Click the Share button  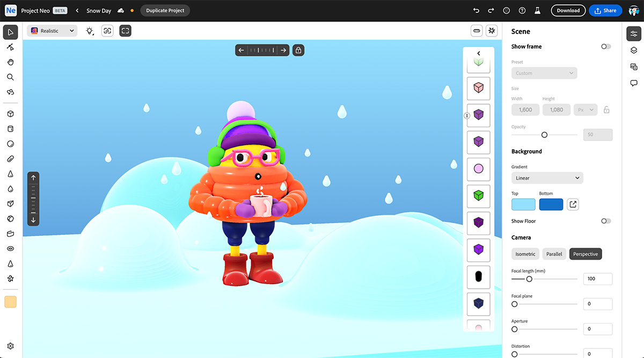tap(605, 11)
